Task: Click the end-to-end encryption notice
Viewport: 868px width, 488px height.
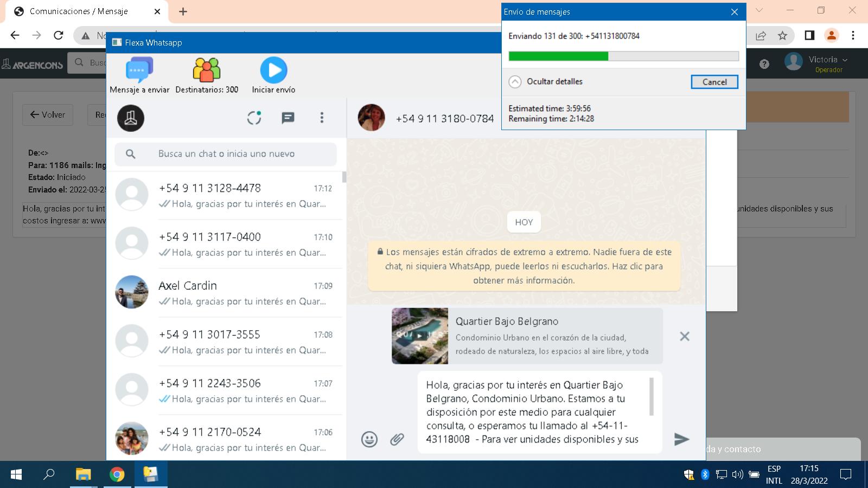Action: click(x=524, y=266)
